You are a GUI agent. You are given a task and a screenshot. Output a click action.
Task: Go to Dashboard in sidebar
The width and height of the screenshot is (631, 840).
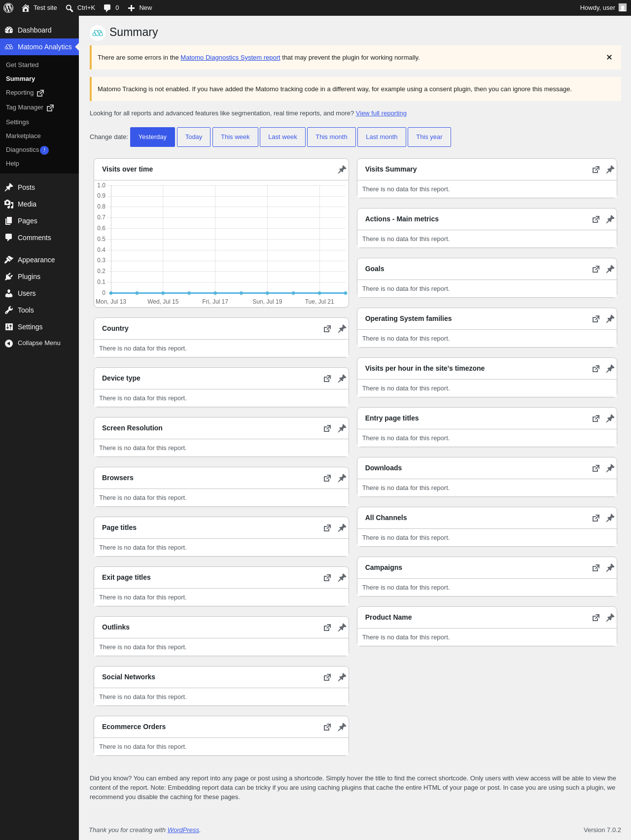(x=39, y=30)
